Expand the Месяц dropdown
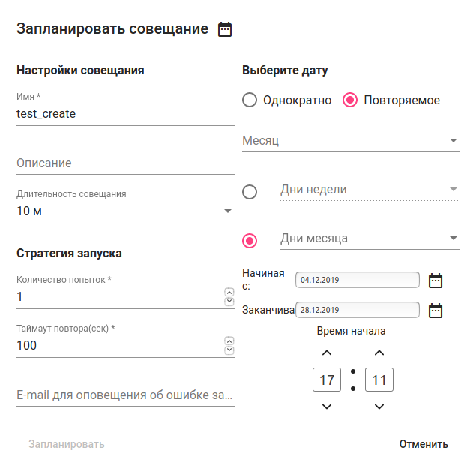476x465 pixels. (351, 140)
